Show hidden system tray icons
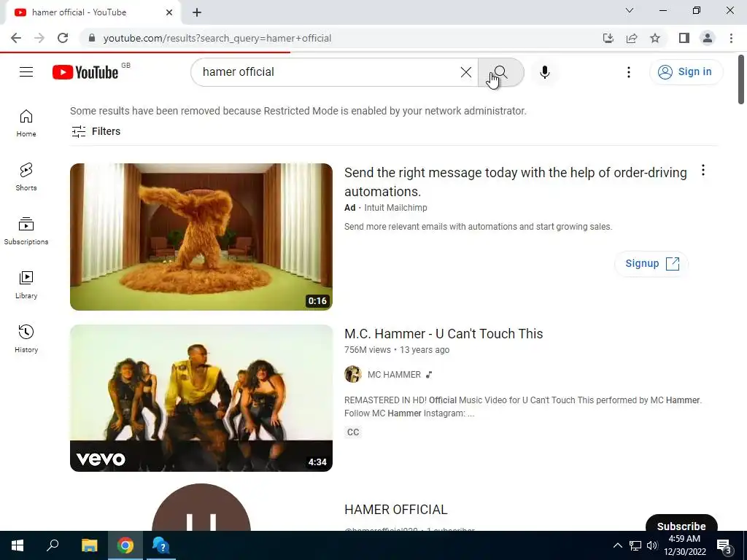747x560 pixels. click(617, 545)
